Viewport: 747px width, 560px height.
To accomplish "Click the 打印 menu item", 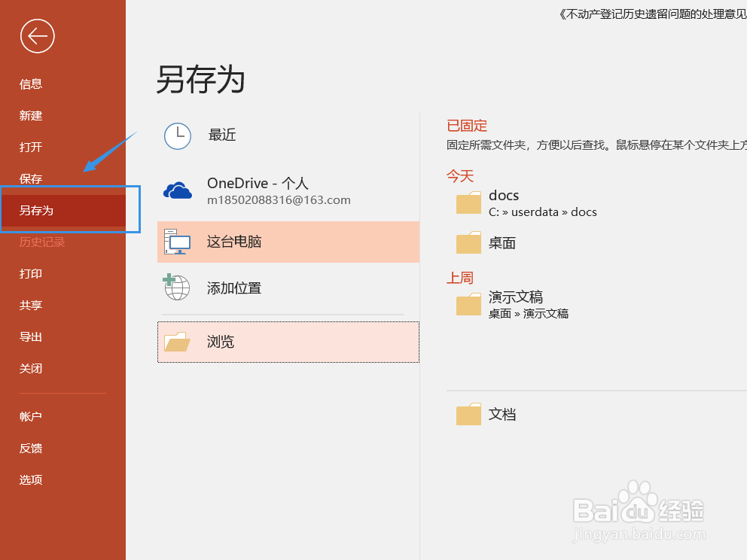I will (31, 274).
